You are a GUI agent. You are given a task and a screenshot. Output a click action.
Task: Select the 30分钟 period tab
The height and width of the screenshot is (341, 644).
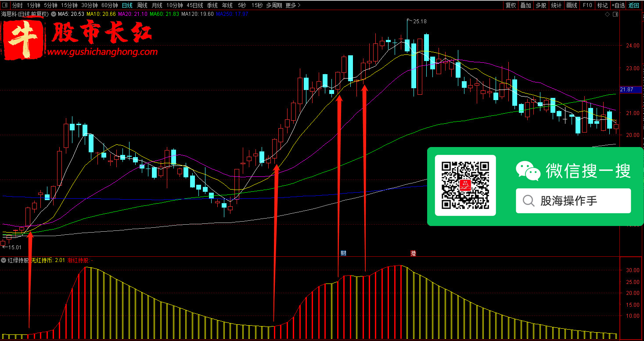tap(90, 5)
